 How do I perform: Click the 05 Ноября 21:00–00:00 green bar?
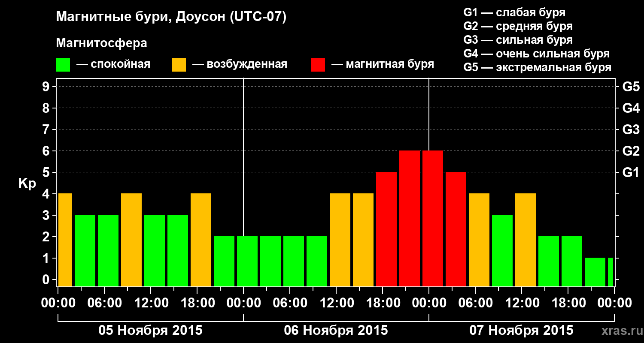pyautogui.click(x=224, y=261)
